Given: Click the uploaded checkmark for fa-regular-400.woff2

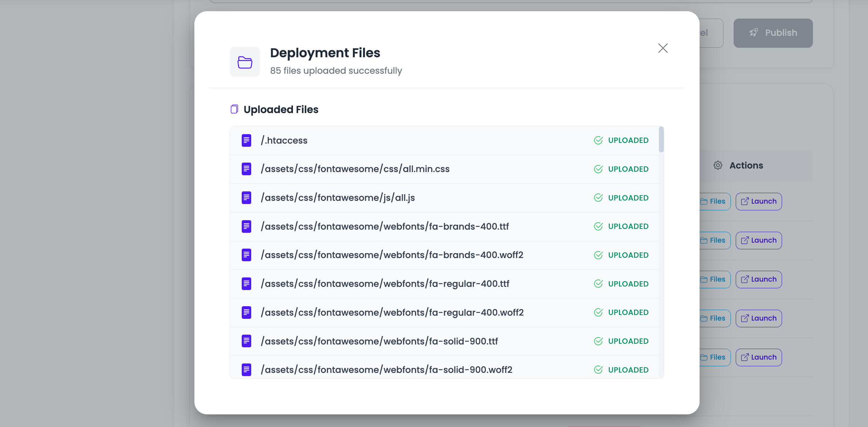Looking at the screenshot, I should pyautogui.click(x=599, y=313).
